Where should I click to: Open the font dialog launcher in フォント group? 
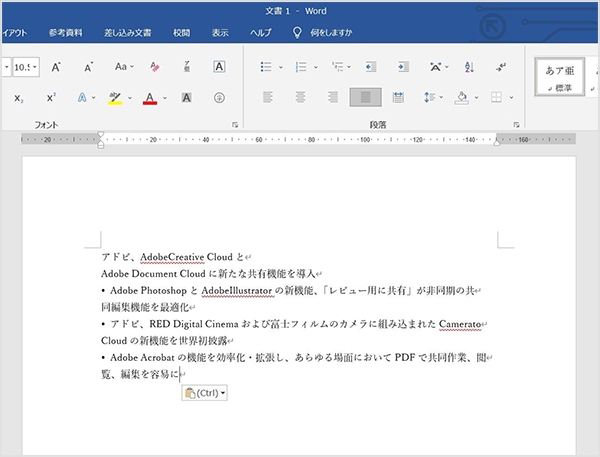[x=235, y=125]
